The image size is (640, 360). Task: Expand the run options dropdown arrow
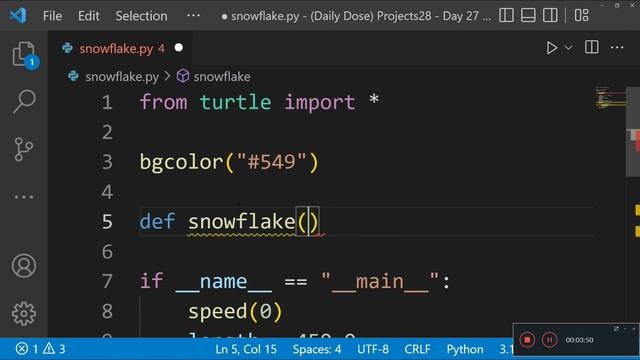tap(568, 48)
